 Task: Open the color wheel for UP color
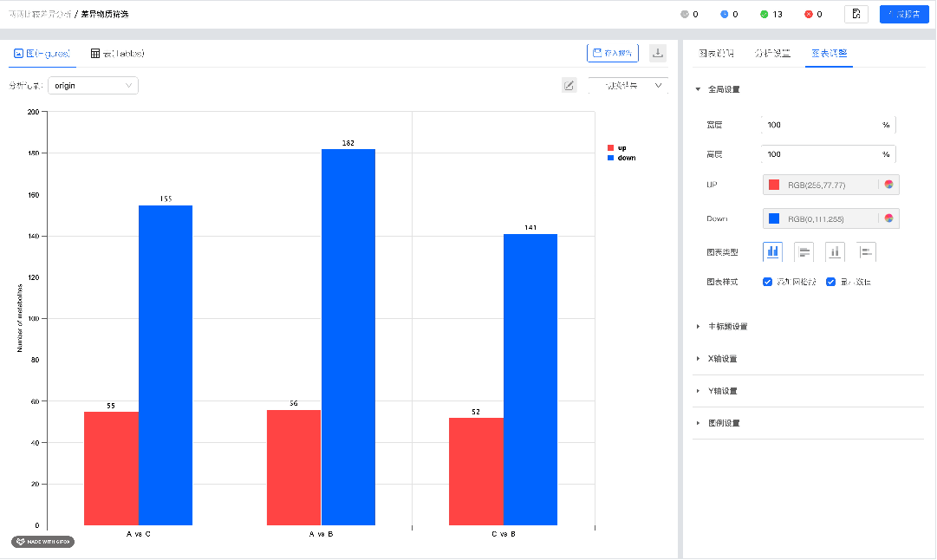click(x=888, y=185)
